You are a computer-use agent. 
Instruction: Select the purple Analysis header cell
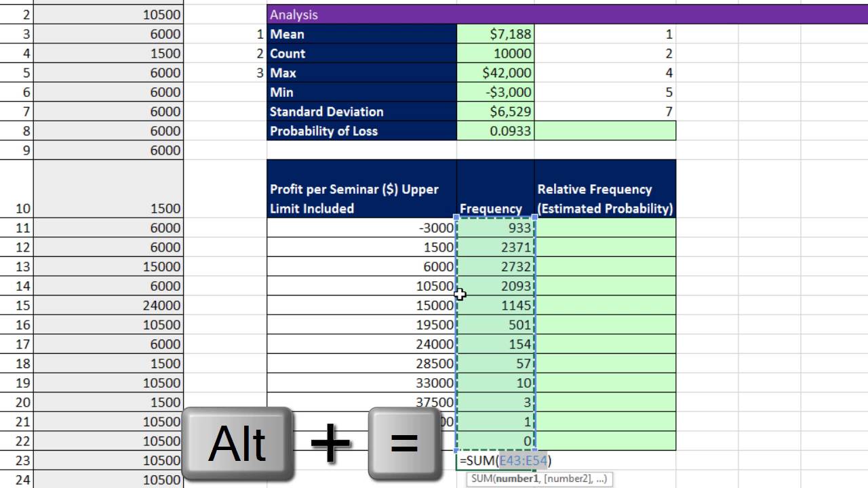[567, 14]
